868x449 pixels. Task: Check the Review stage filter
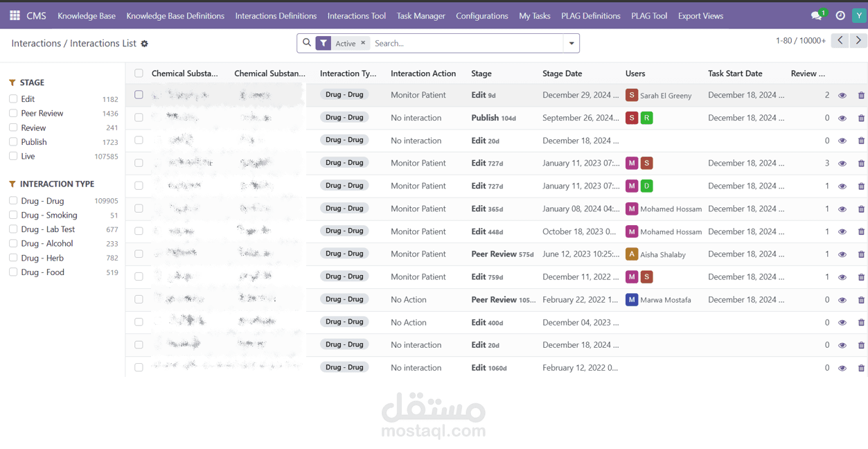pyautogui.click(x=13, y=127)
